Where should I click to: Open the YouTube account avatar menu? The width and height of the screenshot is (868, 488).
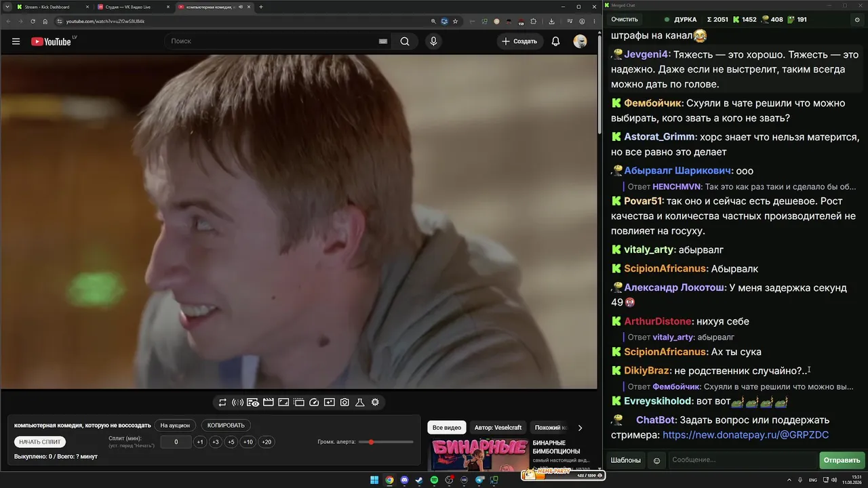[x=580, y=41]
